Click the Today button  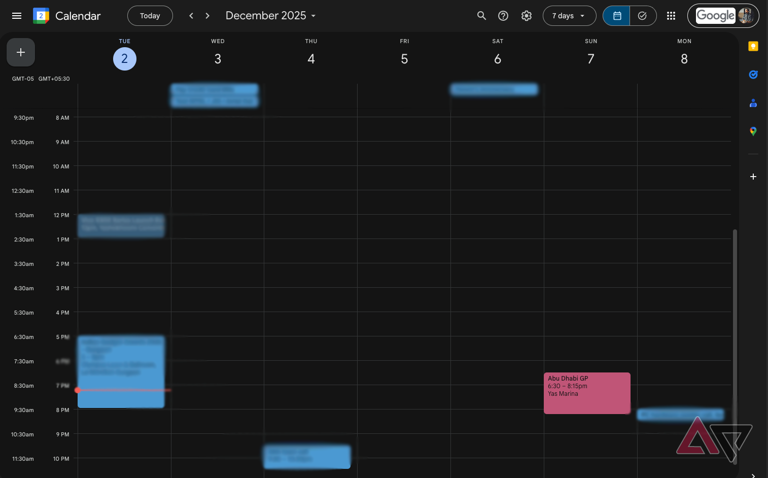click(x=150, y=16)
